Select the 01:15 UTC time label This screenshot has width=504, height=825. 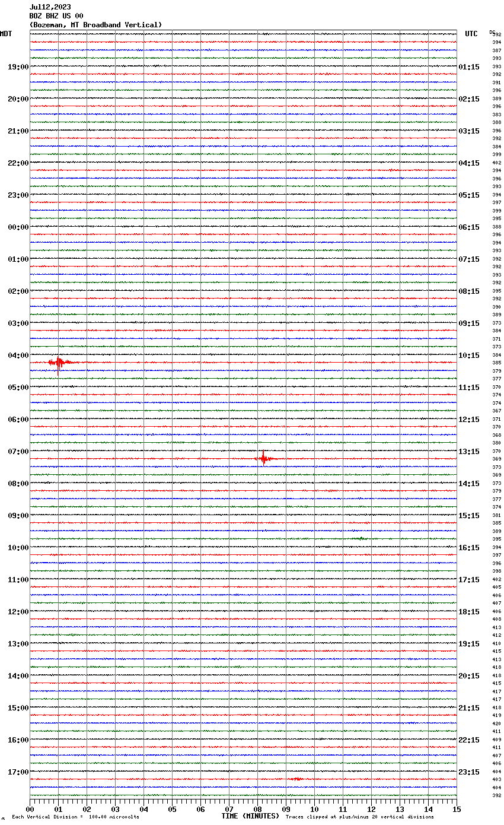coord(469,67)
